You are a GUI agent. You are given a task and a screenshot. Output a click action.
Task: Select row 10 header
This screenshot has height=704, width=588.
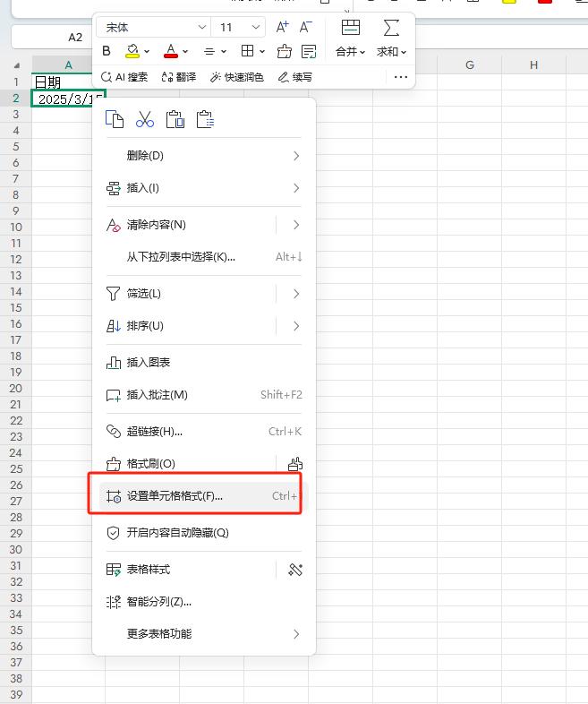point(16,228)
